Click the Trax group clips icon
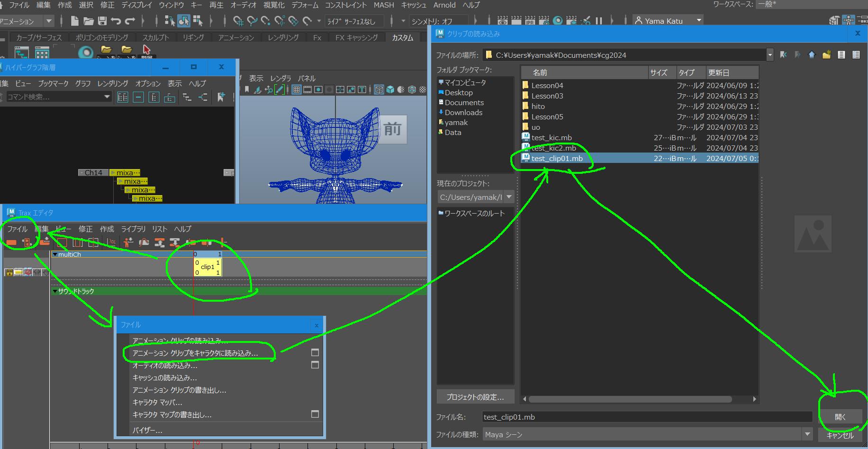 click(160, 242)
